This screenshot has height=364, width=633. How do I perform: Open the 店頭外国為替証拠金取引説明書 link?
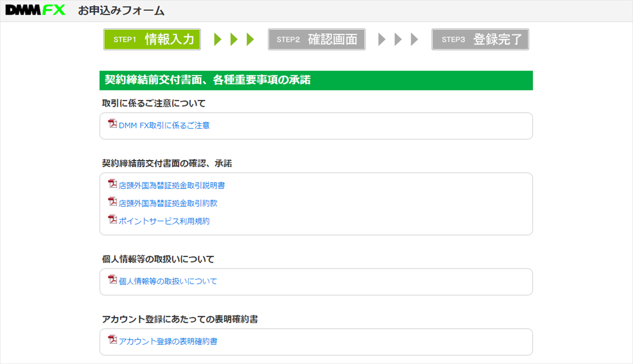pyautogui.click(x=172, y=186)
